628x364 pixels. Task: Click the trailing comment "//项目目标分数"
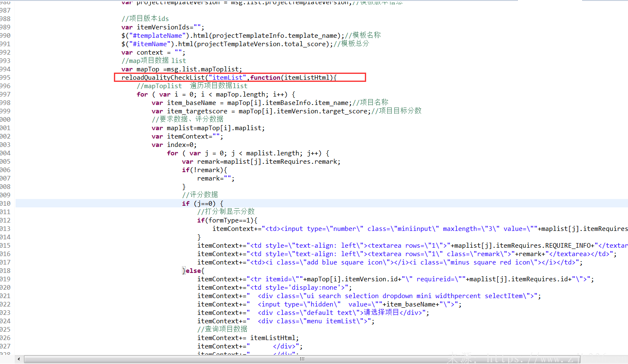click(396, 111)
